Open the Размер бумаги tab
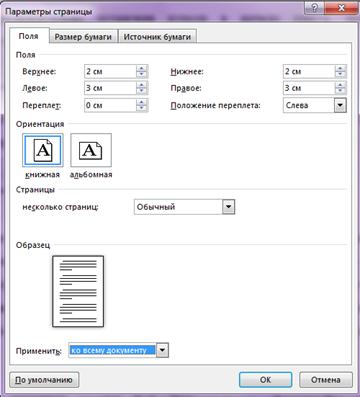 click(x=83, y=37)
